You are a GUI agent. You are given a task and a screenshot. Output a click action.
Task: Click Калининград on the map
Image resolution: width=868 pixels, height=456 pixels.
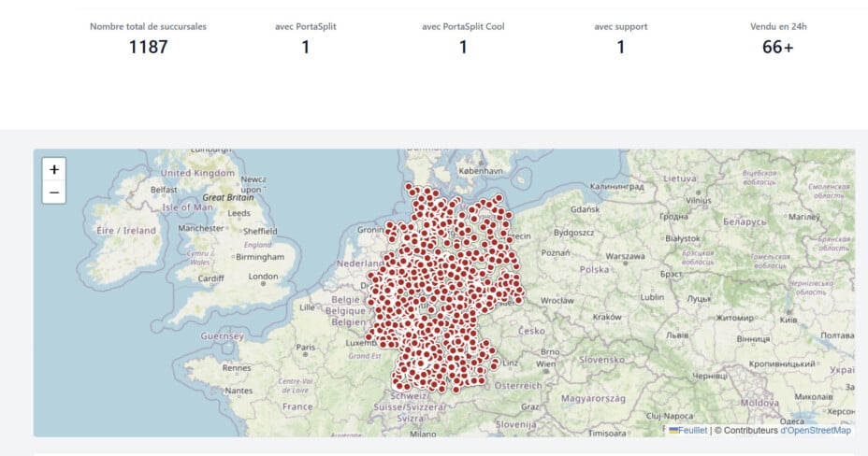pos(616,186)
